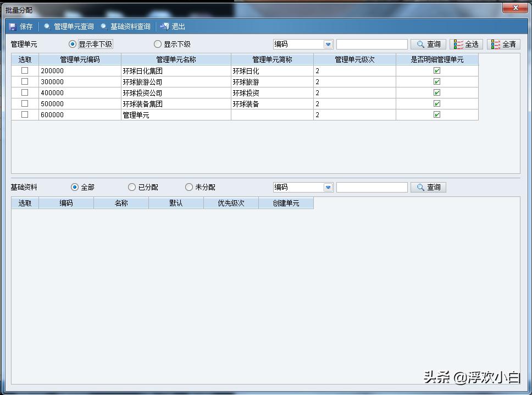Viewport: 532px width, 395px height.
Task: Sort by the 管理单元名称 column header
Action: (x=176, y=59)
